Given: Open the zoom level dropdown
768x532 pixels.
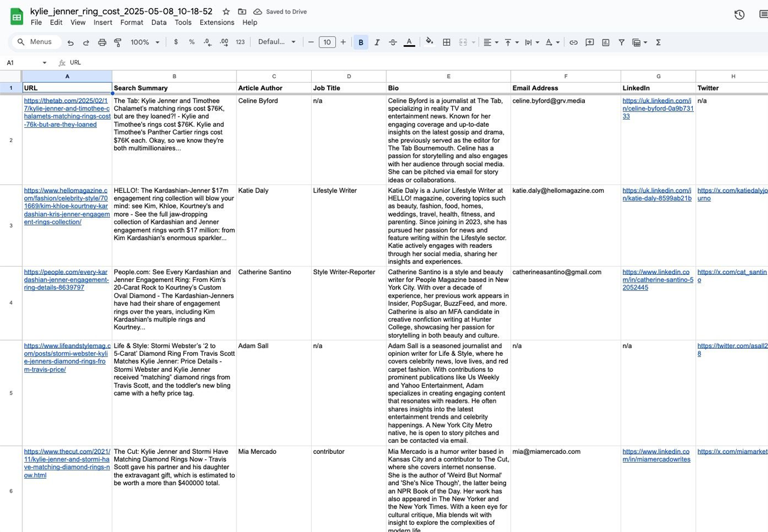Looking at the screenshot, I should pyautogui.click(x=145, y=42).
